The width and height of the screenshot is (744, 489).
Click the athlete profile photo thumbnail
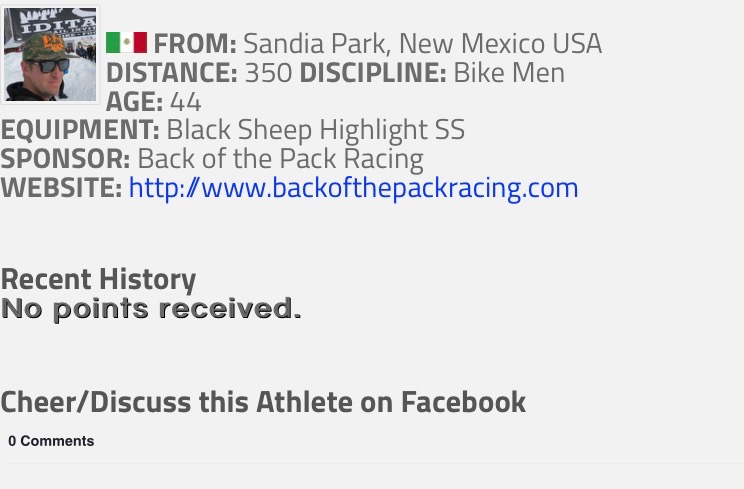[50, 54]
